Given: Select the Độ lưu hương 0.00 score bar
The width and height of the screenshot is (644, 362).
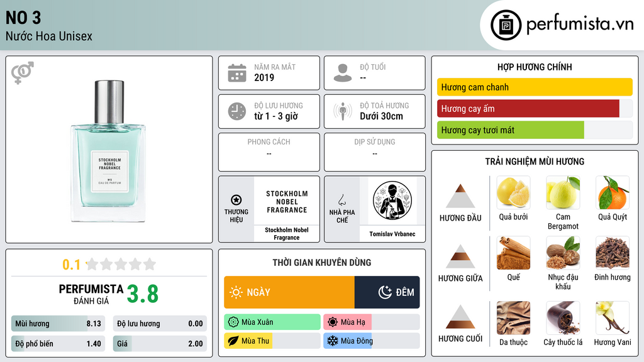Looking at the screenshot, I should pyautogui.click(x=160, y=324).
